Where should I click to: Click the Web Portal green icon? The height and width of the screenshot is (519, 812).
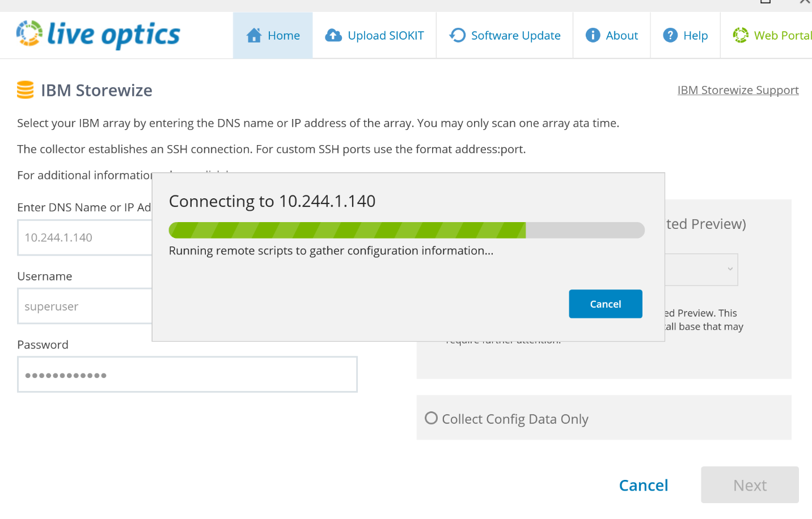pyautogui.click(x=741, y=36)
